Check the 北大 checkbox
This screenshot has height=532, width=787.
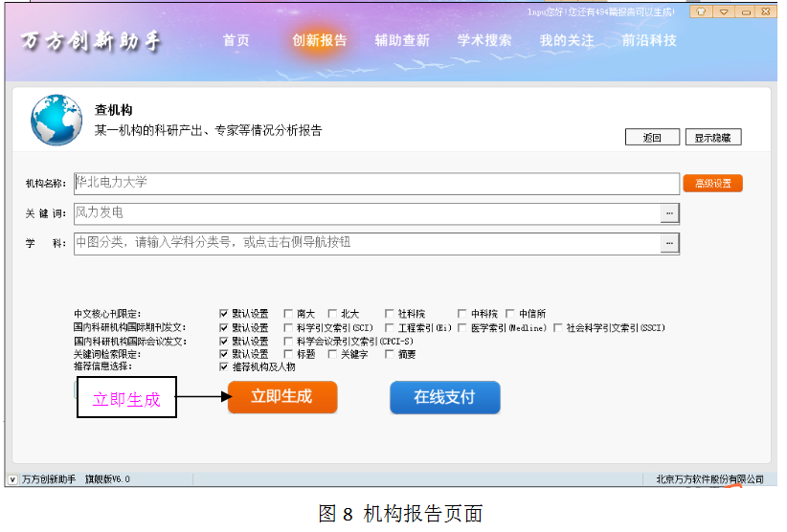coord(332,314)
